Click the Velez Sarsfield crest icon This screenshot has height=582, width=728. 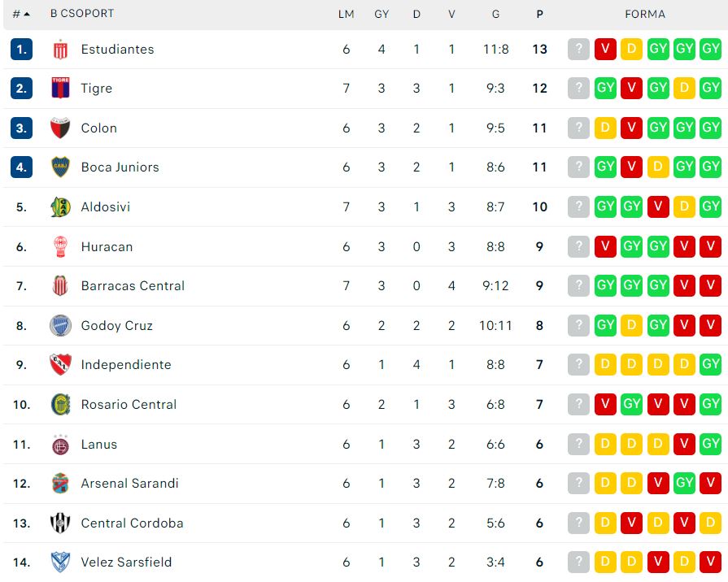(x=60, y=562)
